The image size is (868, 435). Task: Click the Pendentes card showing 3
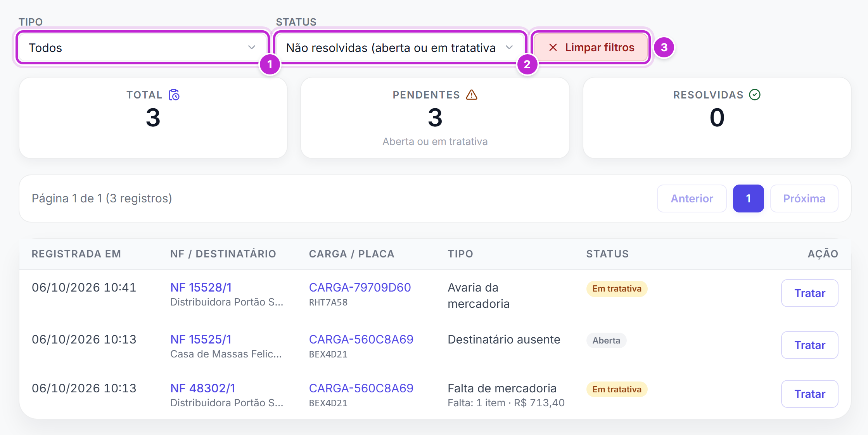pyautogui.click(x=435, y=118)
